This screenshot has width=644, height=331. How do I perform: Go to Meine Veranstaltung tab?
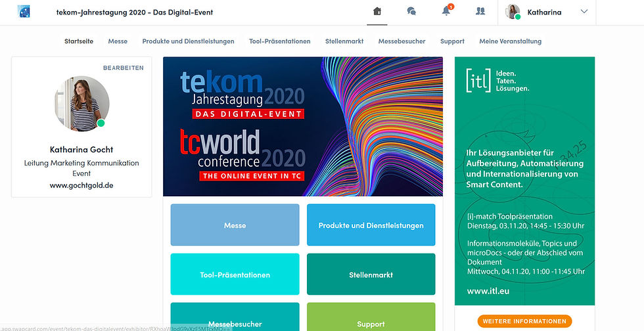(510, 41)
